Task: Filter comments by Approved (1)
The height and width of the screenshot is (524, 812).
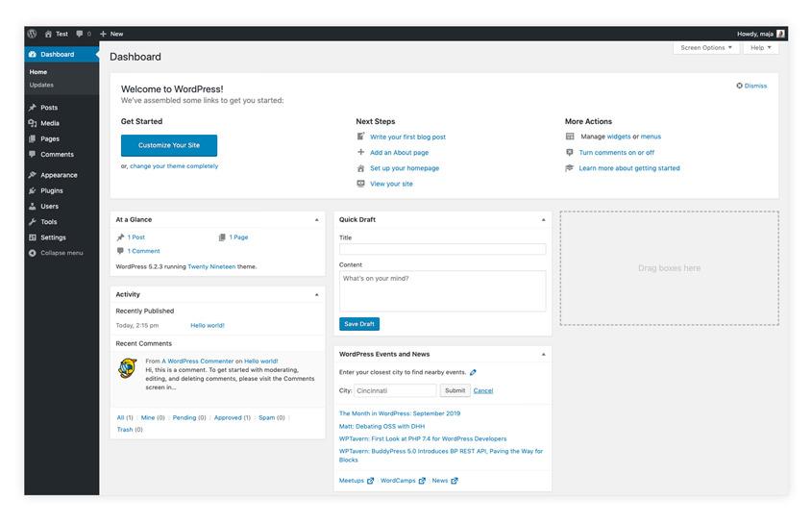Action: click(232, 417)
